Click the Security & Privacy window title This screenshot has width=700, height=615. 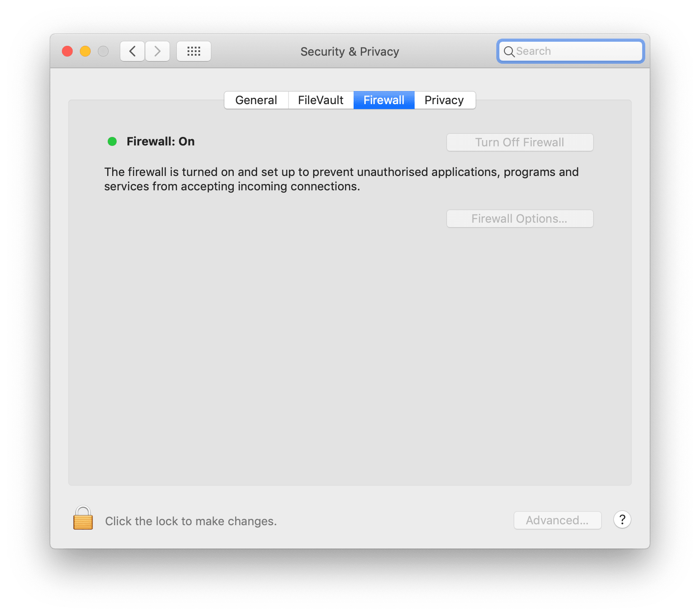coord(350,52)
